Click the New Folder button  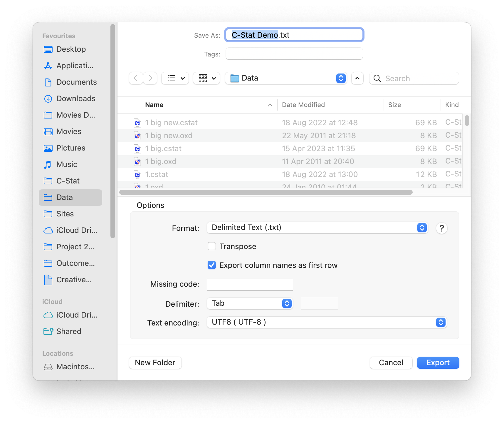[155, 363]
